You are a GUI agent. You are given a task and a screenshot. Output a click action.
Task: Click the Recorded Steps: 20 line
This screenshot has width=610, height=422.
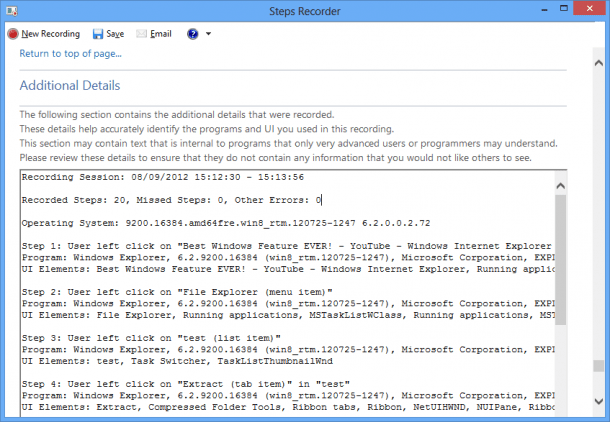click(x=172, y=200)
